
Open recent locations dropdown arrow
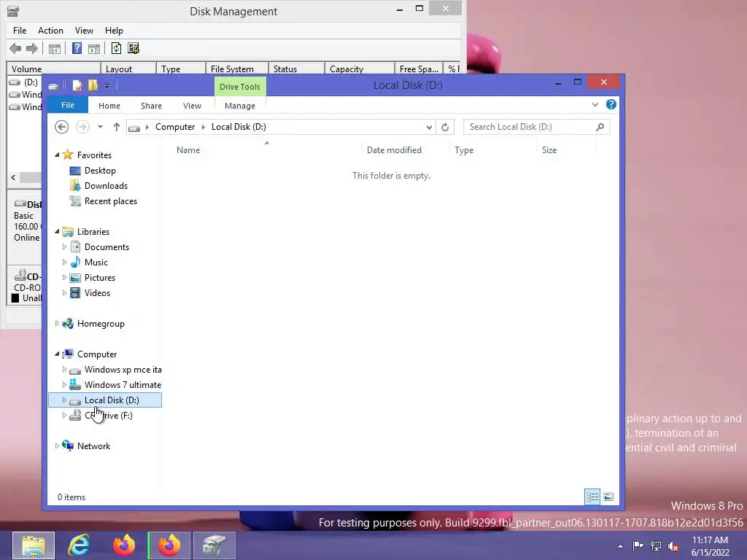click(x=100, y=127)
